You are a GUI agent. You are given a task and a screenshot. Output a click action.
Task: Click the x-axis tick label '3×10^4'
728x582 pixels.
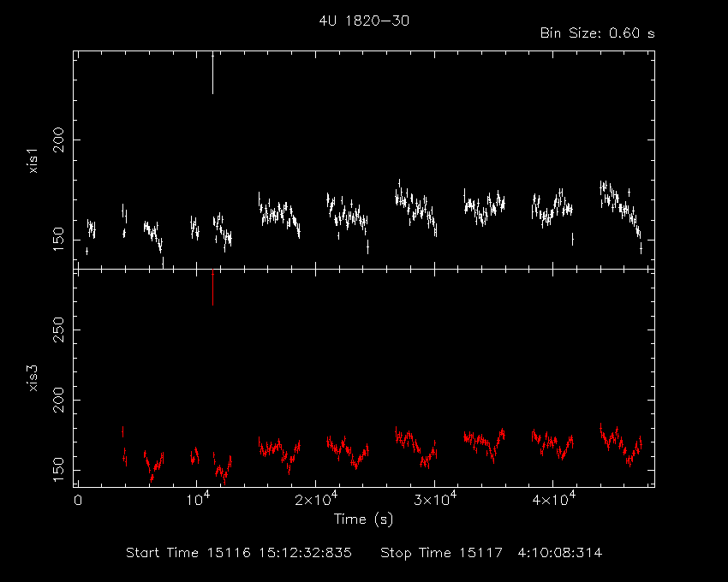pyautogui.click(x=435, y=499)
